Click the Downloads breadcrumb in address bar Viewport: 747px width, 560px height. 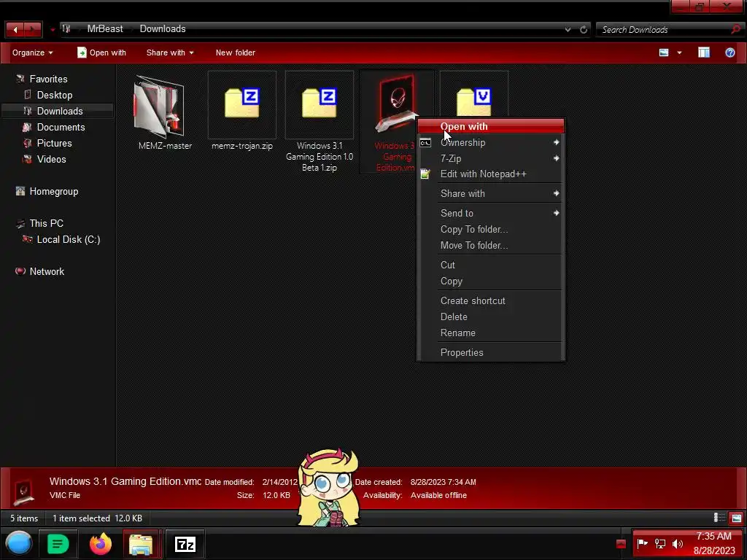[x=163, y=29]
